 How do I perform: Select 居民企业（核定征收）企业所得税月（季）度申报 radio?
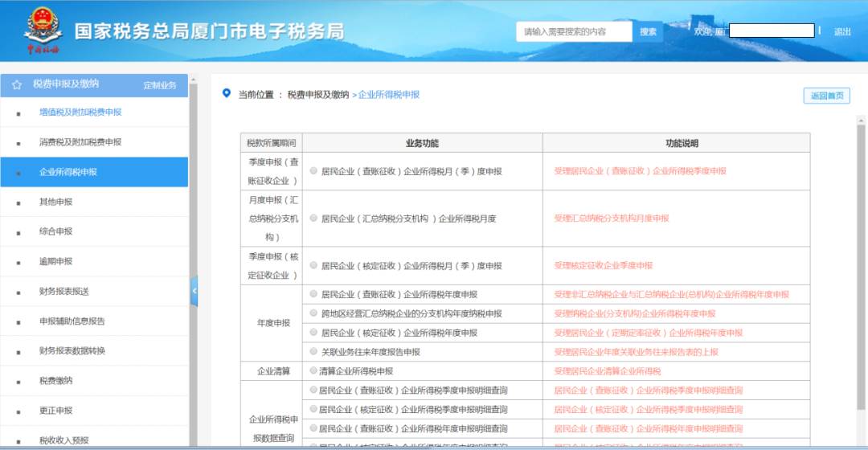tap(314, 265)
